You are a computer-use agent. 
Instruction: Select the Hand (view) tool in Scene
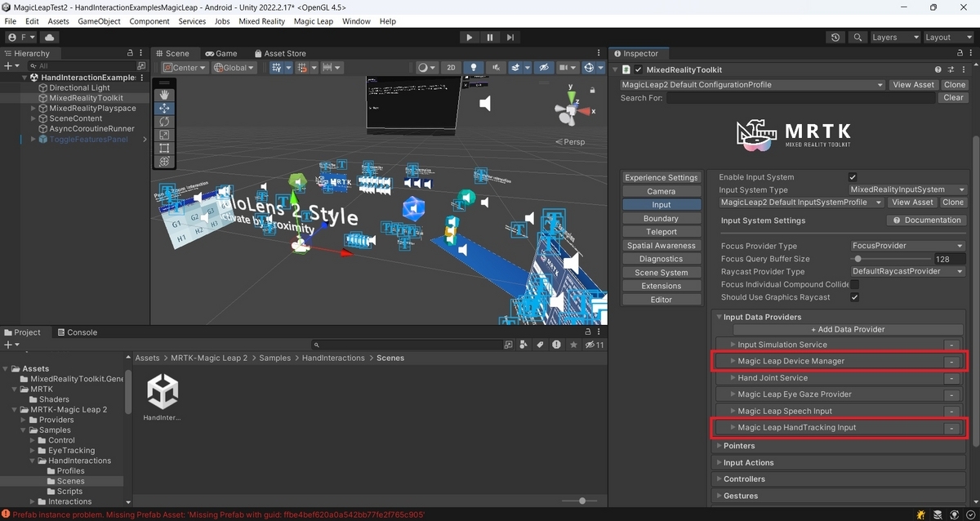pos(164,95)
